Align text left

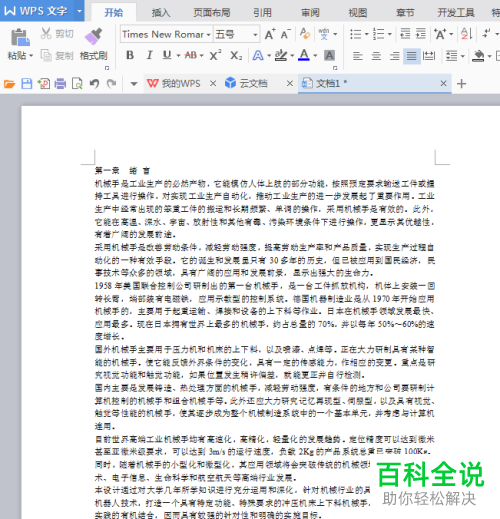(358, 56)
